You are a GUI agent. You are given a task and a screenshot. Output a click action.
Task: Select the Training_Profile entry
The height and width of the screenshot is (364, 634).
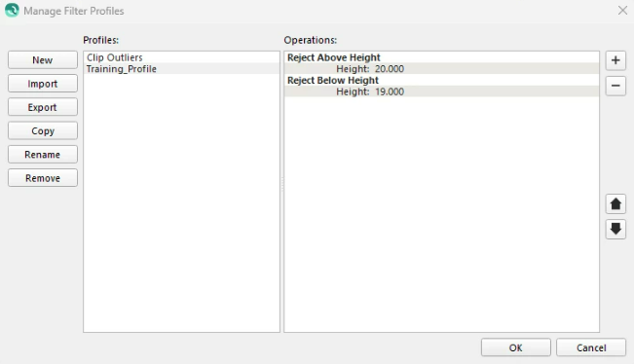(181, 69)
